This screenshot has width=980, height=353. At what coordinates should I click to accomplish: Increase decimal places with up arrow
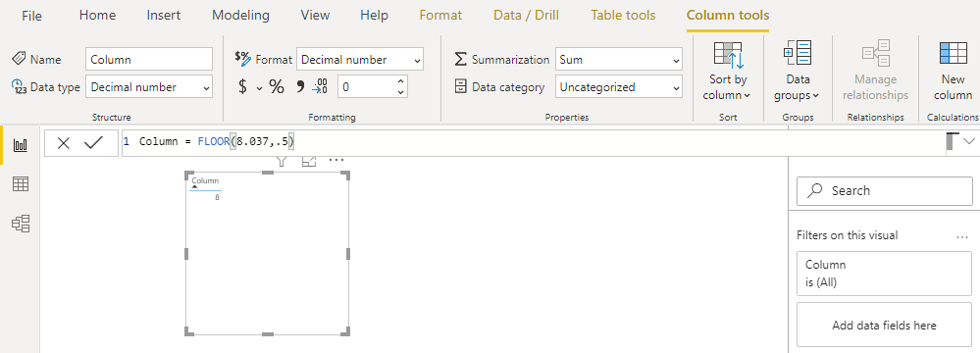coord(400,81)
